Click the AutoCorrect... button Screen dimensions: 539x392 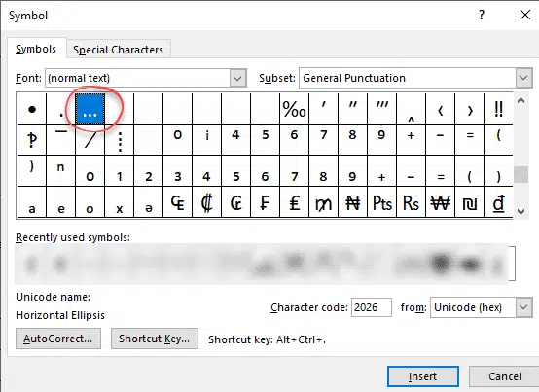click(58, 339)
